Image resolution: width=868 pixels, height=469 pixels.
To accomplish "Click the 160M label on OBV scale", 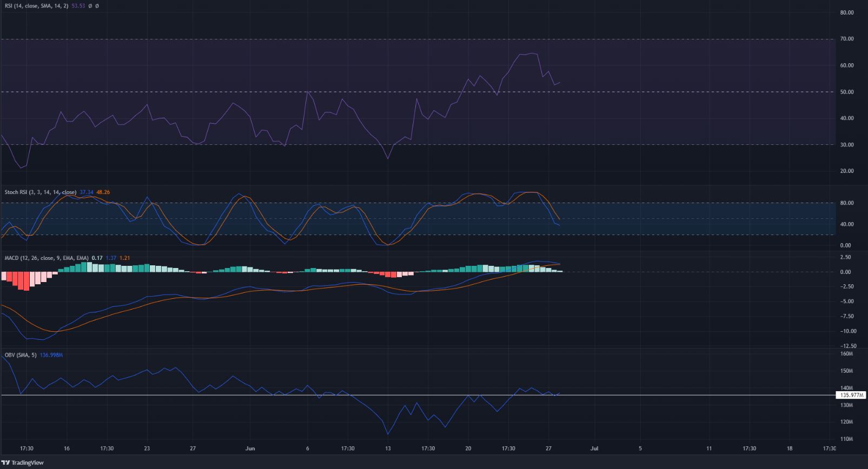I will [847, 354].
